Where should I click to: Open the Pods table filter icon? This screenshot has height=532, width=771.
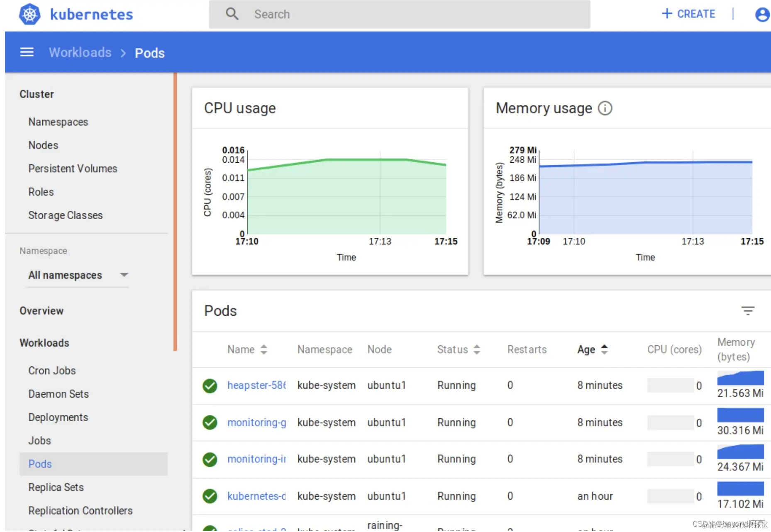748,310
